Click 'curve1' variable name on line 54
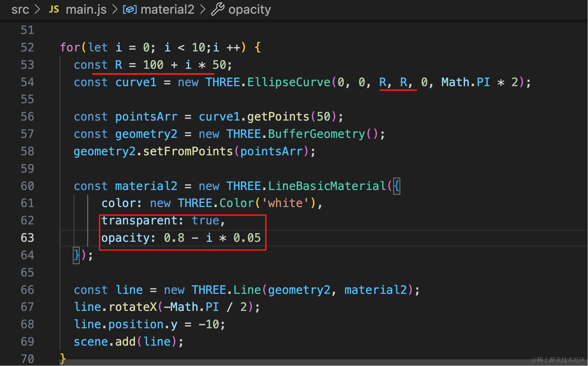 pos(136,82)
